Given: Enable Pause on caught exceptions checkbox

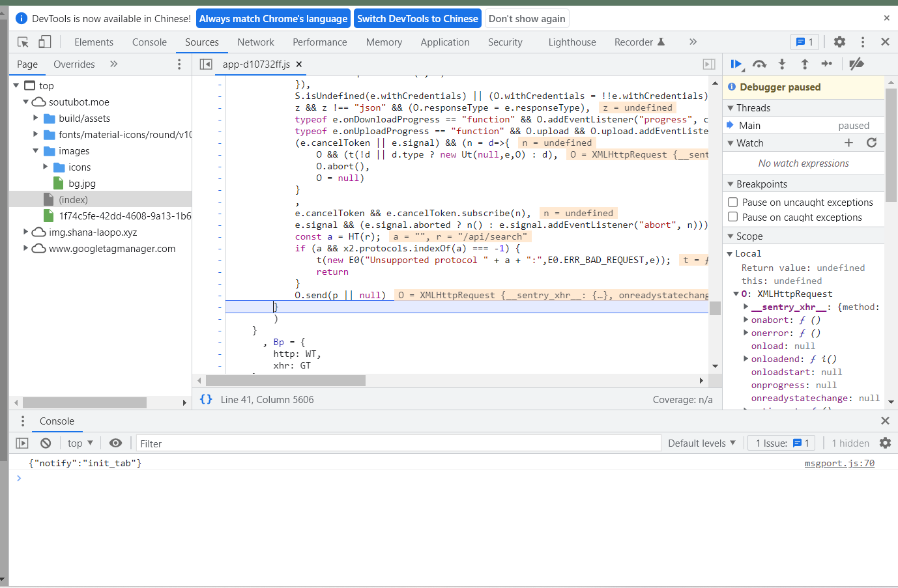Looking at the screenshot, I should pyautogui.click(x=733, y=217).
